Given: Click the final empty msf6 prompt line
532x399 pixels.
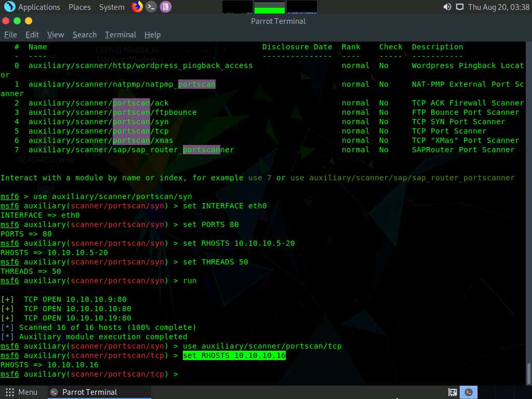Looking at the screenshot, I should [x=89, y=374].
